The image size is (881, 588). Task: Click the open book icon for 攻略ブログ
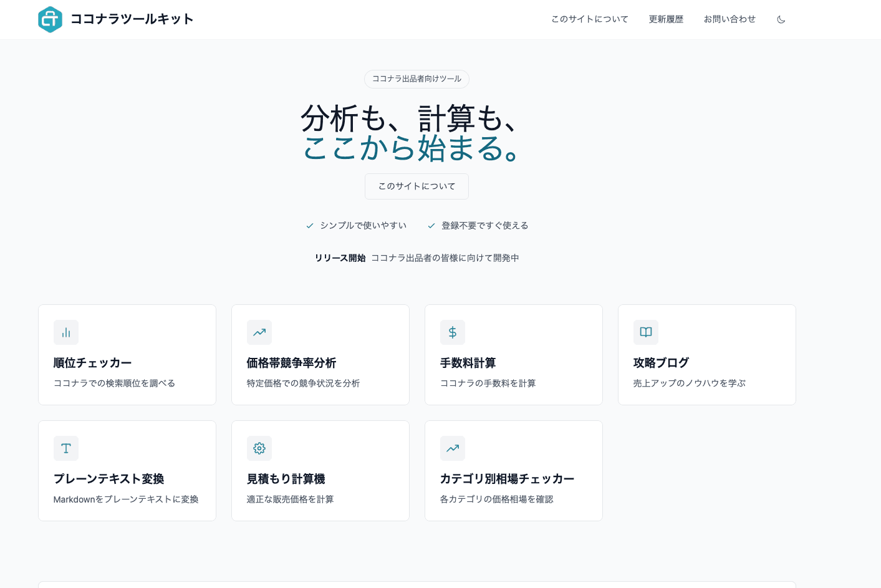pos(646,332)
